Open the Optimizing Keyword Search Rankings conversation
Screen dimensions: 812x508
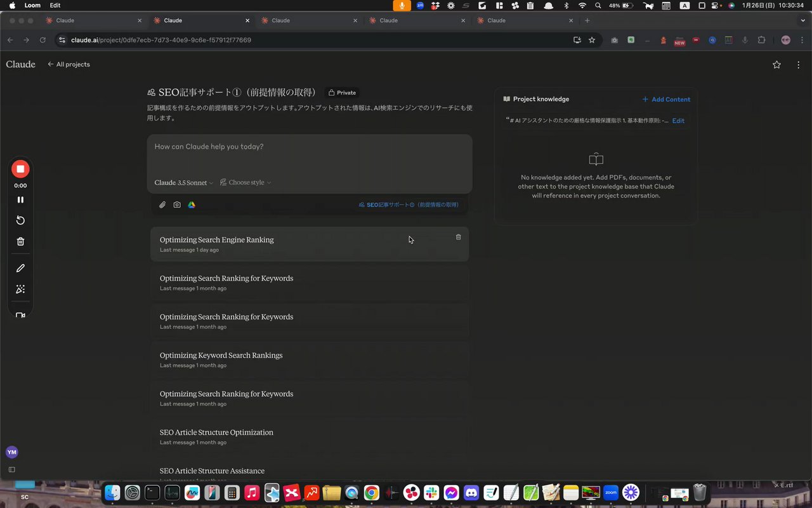coord(310,359)
